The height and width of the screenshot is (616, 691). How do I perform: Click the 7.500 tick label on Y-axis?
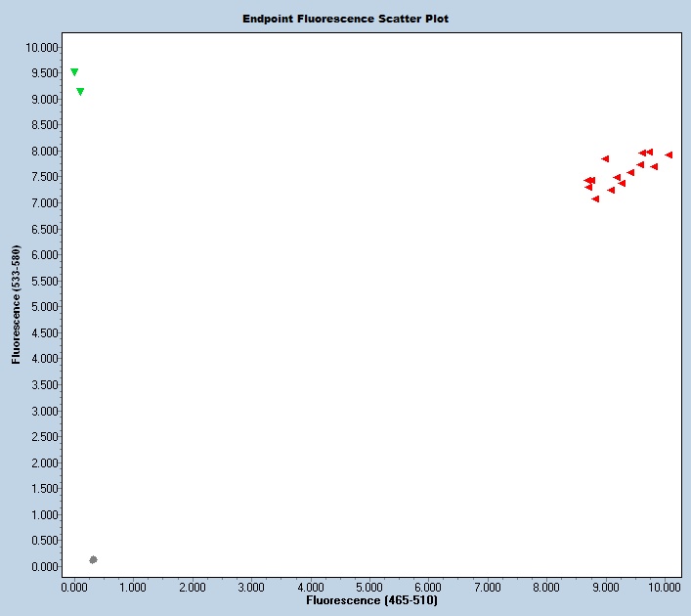pos(43,177)
